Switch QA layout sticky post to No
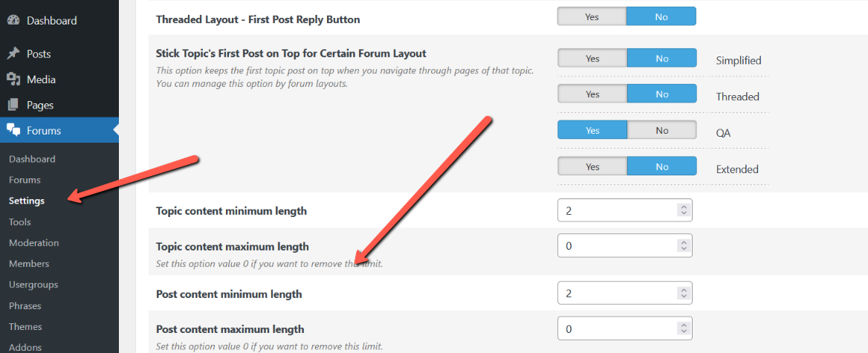This screenshot has width=868, height=353. [661, 131]
